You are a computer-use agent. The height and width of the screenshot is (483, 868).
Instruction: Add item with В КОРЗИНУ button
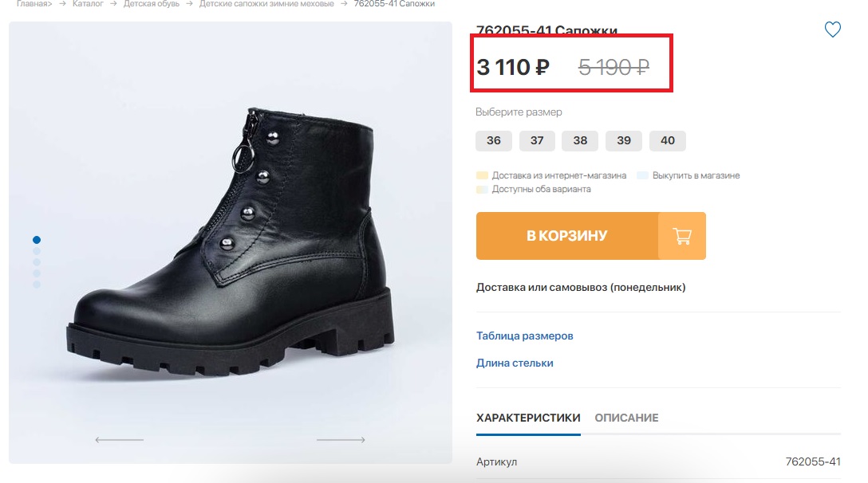tap(567, 236)
